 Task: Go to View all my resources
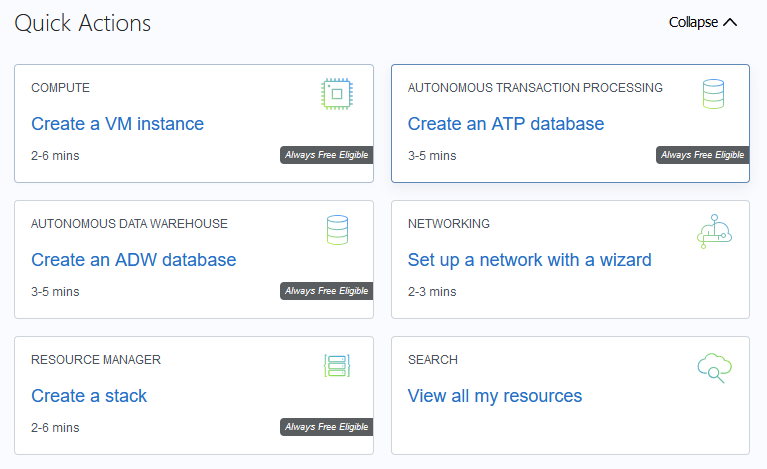coord(494,396)
